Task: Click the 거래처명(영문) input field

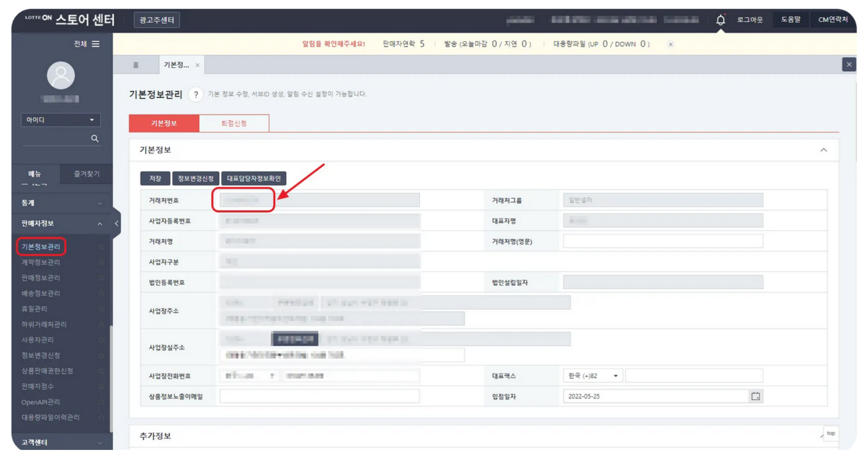Action: (x=662, y=241)
